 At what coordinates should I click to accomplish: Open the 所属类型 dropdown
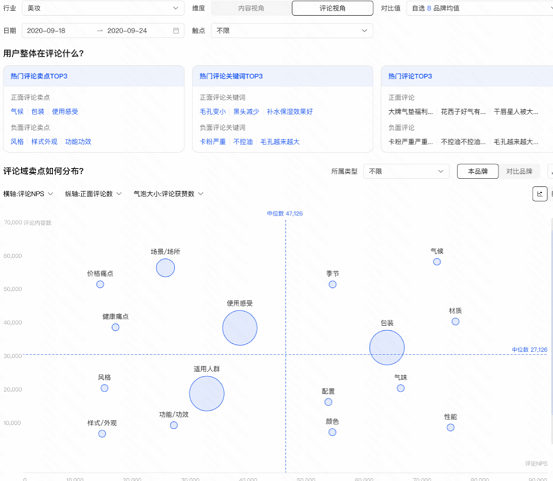point(406,171)
